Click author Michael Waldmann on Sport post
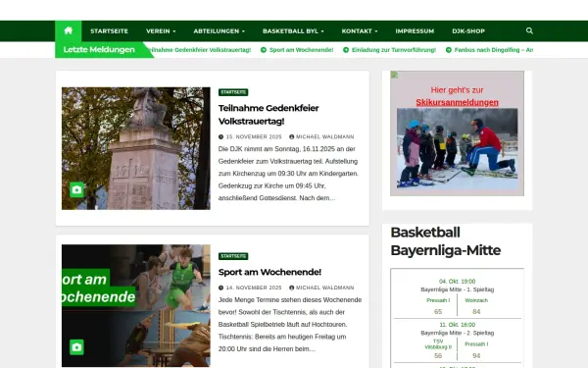Screen dimensions: 588x368 (x=324, y=288)
